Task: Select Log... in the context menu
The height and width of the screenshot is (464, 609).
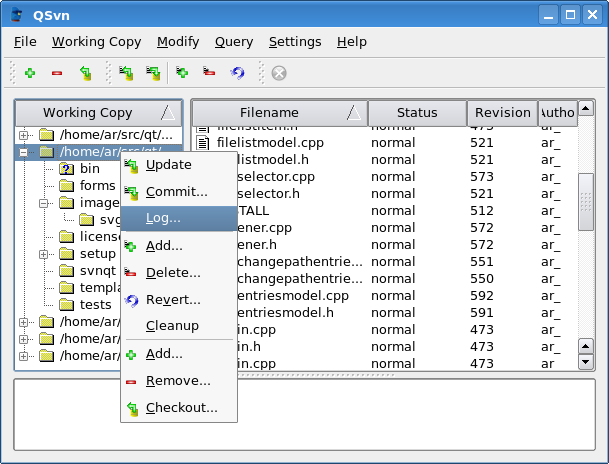Action: (179, 219)
